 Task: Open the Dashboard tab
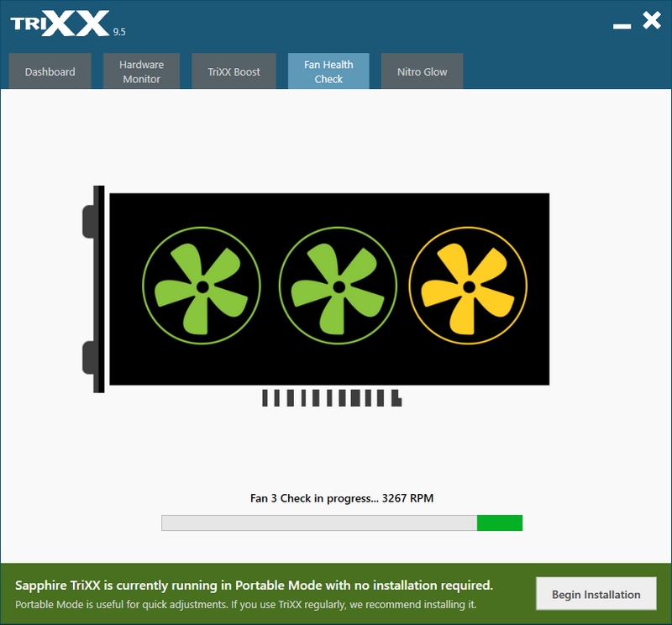[50, 71]
